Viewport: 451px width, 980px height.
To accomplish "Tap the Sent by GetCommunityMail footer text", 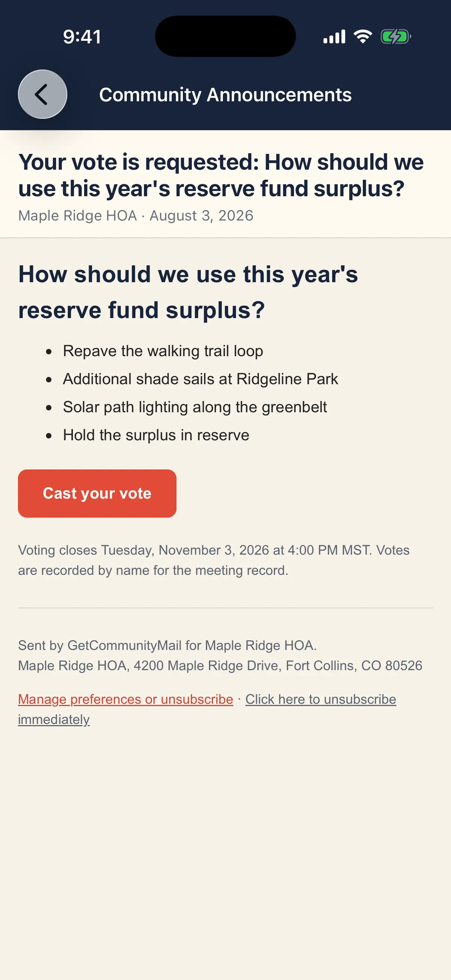I will coord(167,645).
